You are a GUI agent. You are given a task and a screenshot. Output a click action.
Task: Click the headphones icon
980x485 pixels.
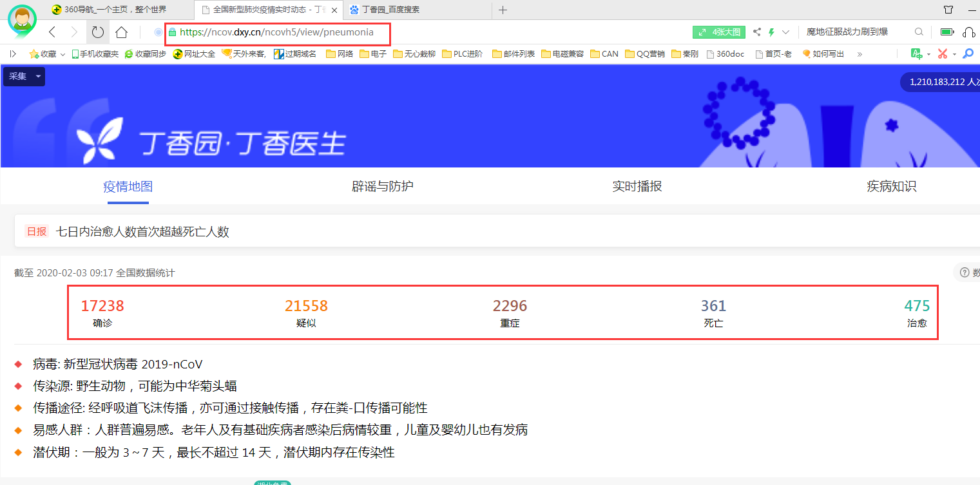[x=968, y=32]
